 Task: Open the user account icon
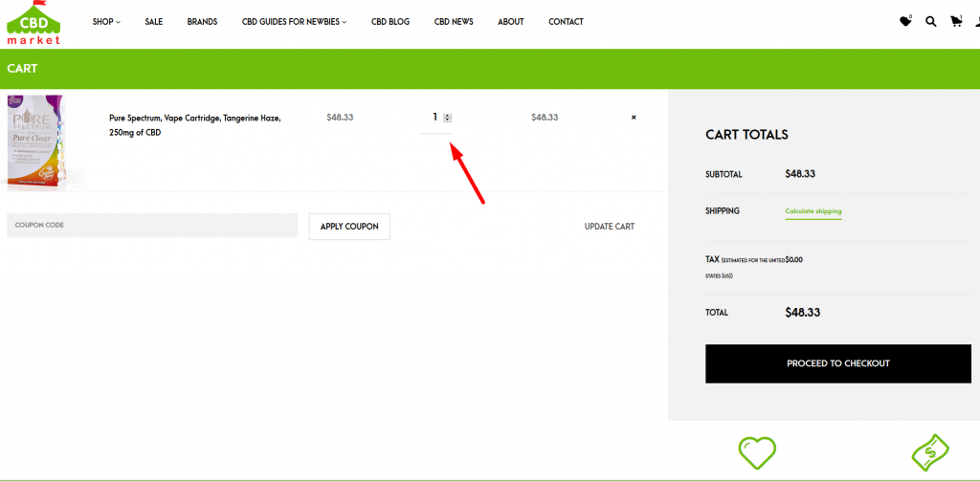pos(977,21)
